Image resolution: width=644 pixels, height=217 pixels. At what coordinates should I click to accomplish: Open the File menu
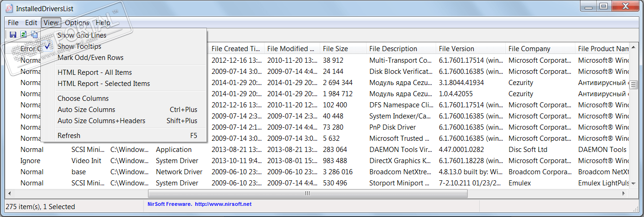(13, 22)
